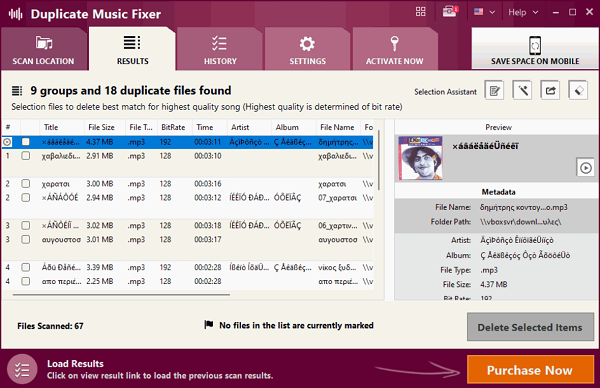
Task: Open the Activate Now tab
Action: point(395,49)
